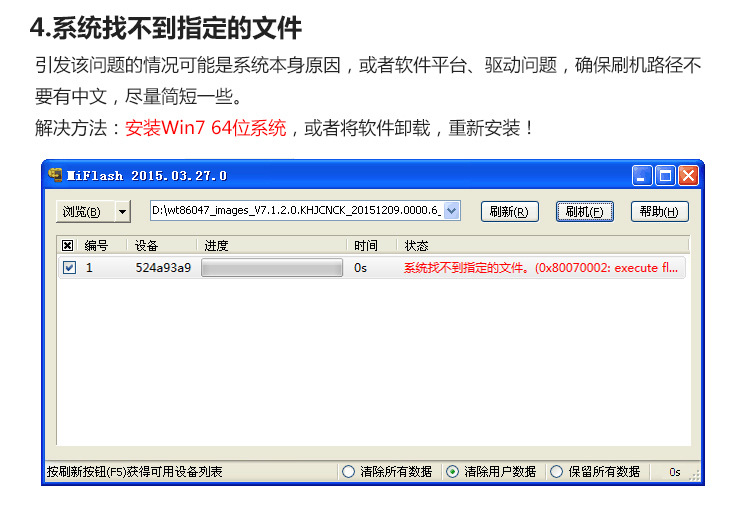Minimize the MiFlash window
Viewport: 750px width, 516px height.
[x=642, y=176]
